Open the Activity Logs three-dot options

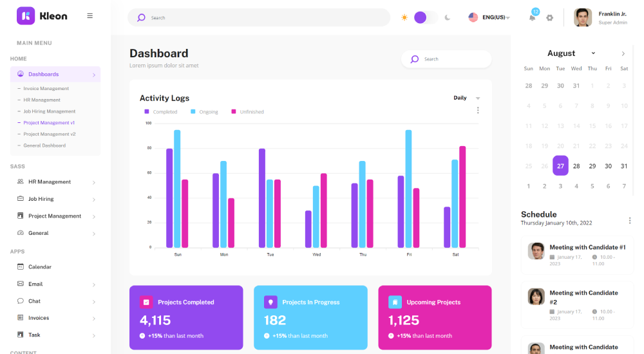tap(478, 110)
